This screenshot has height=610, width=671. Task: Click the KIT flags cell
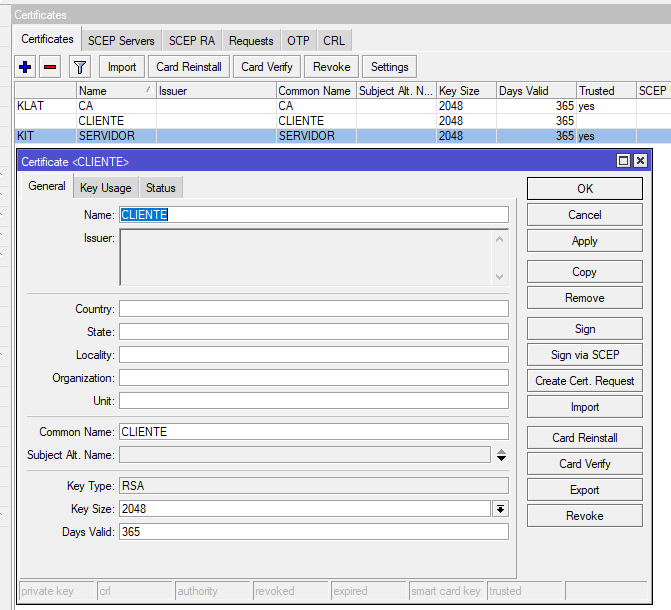click(x=45, y=136)
